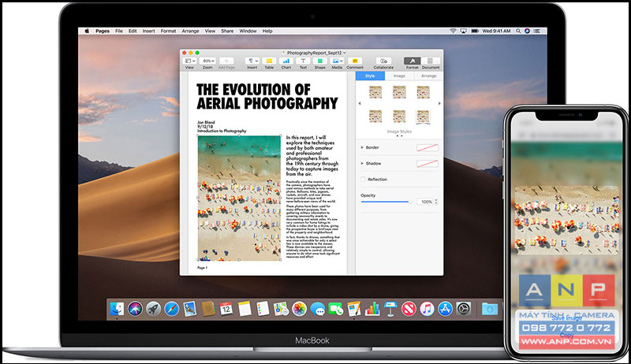Expand the Shadow section triangle

pyautogui.click(x=362, y=164)
